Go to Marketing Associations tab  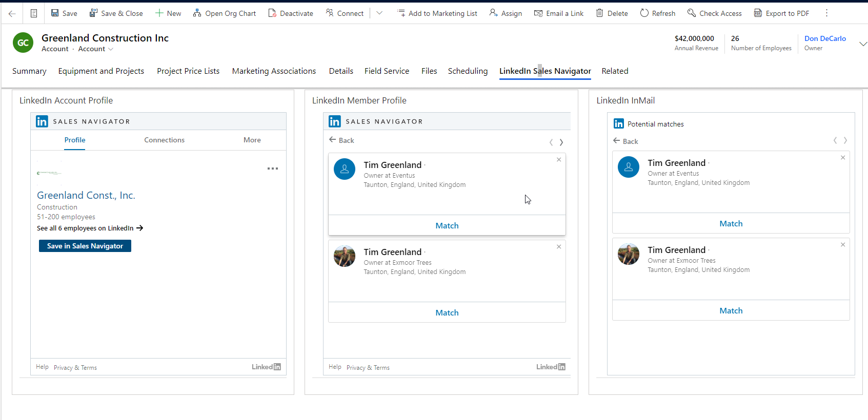[274, 71]
